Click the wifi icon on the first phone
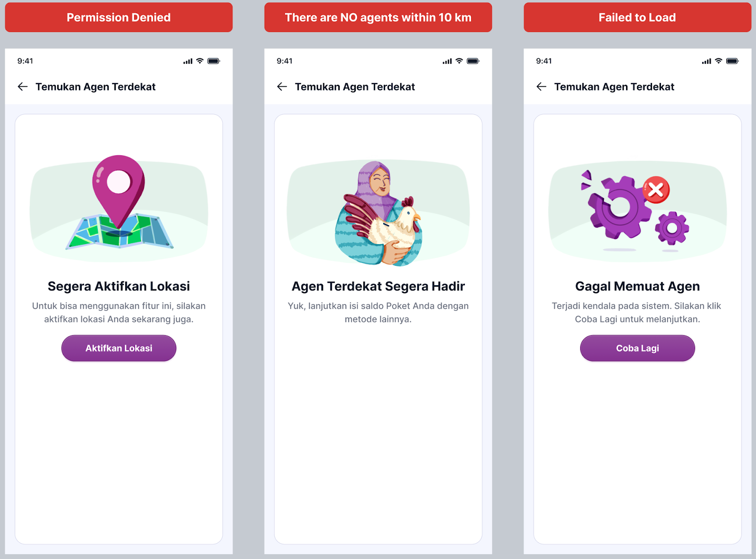Screen dimensions: 756x559 coord(200,61)
